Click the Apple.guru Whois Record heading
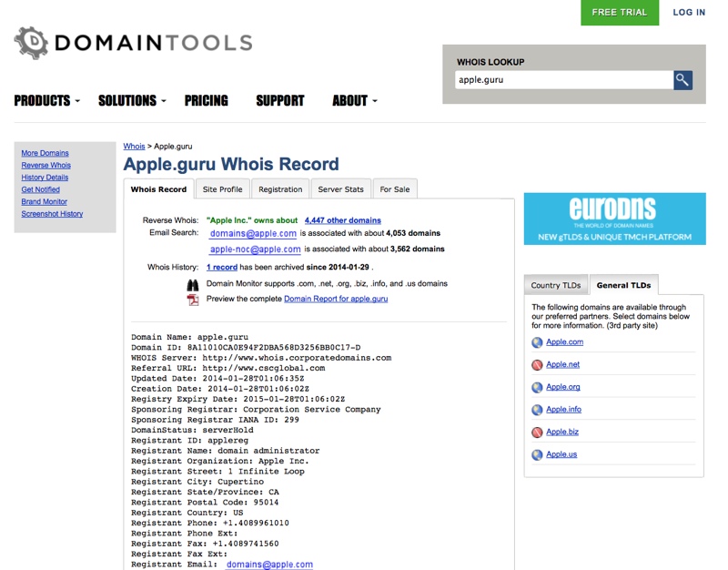The width and height of the screenshot is (728, 570). 231,165
